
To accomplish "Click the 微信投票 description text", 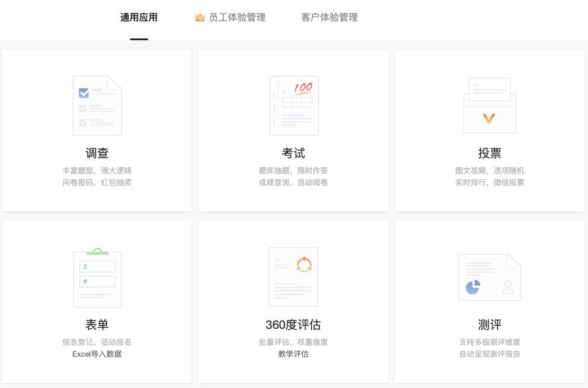I will point(510,182).
